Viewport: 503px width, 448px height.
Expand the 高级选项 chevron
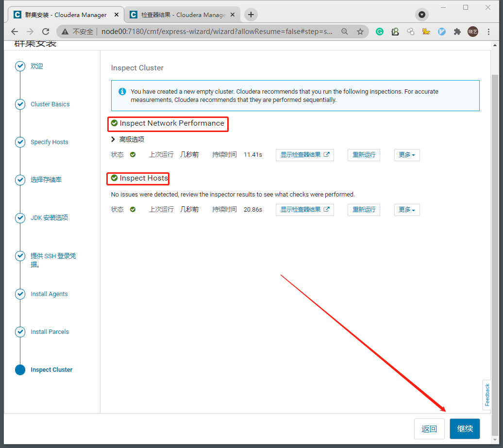[113, 139]
